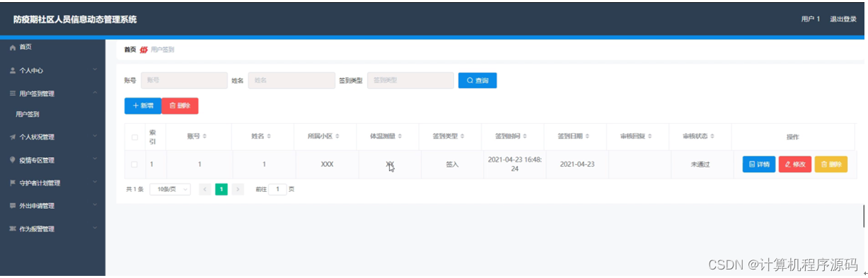This screenshot has width=868, height=278.
Task: Click the green page 1 button
Action: pyautogui.click(x=221, y=190)
